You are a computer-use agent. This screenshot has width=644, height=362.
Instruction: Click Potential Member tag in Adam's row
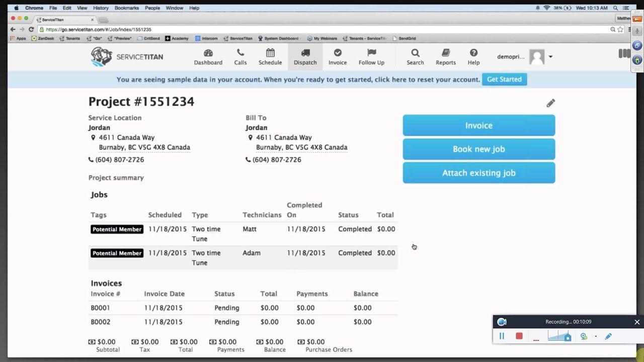point(117,253)
